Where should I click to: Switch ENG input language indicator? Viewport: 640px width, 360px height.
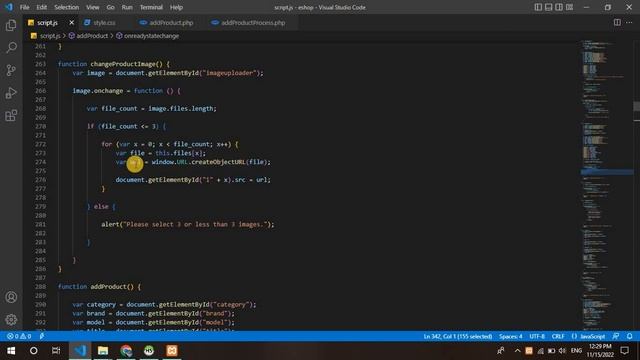[x=576, y=351]
